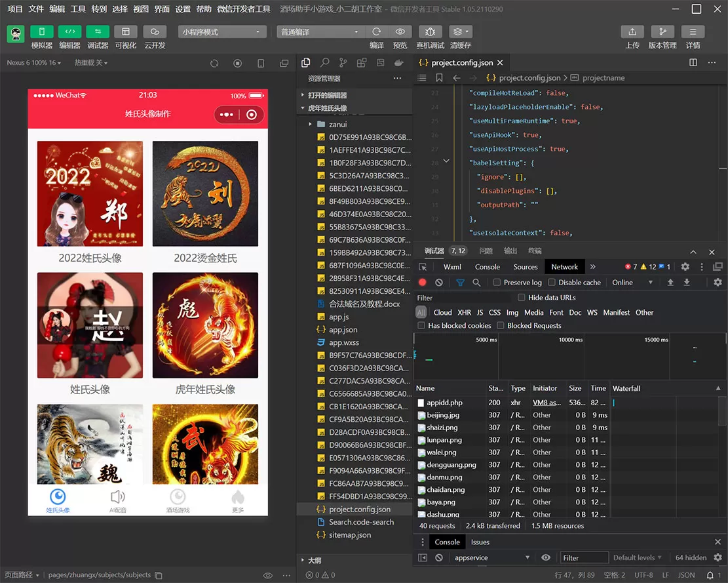Image resolution: width=728 pixels, height=583 pixels.
Task: Select the XHR network filter
Action: pos(464,313)
